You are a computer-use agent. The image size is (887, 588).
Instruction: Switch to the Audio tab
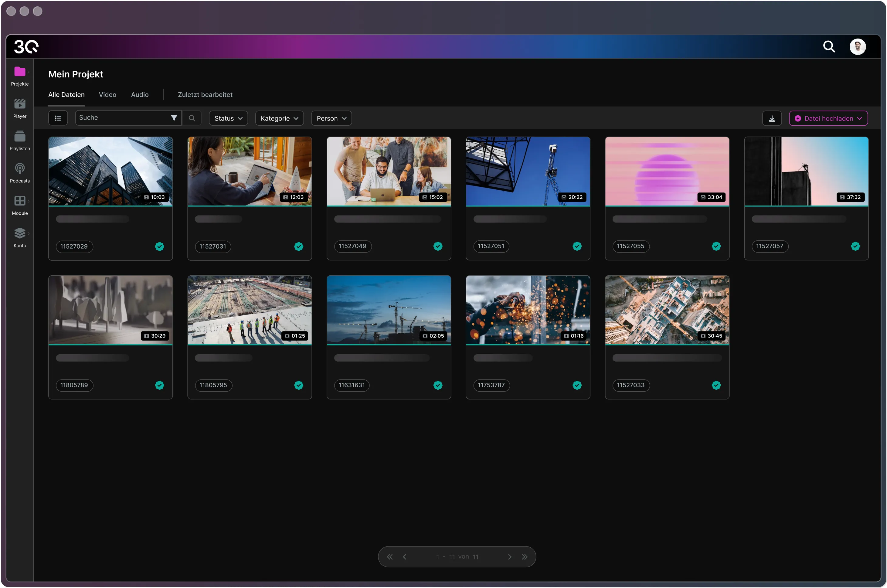pyautogui.click(x=139, y=95)
